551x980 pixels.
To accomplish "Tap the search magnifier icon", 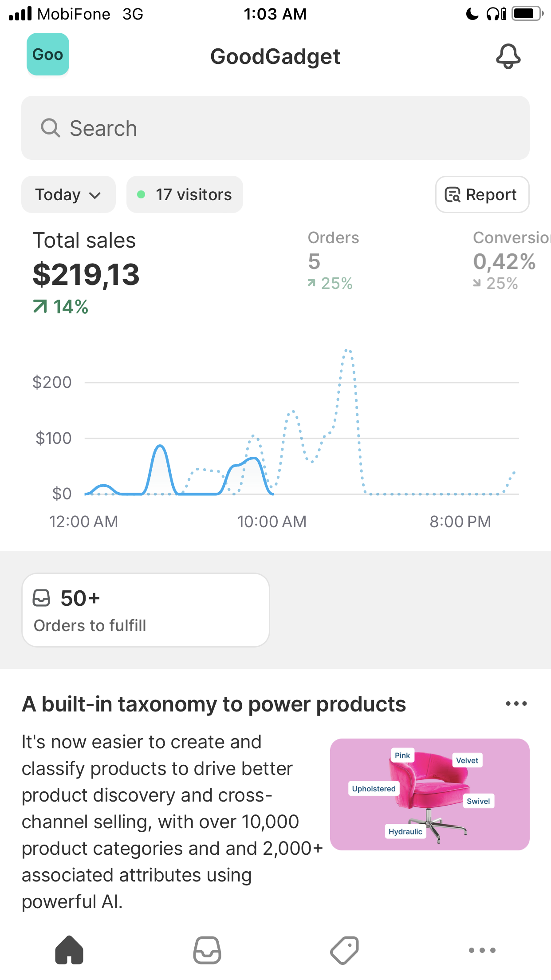I will click(x=51, y=128).
